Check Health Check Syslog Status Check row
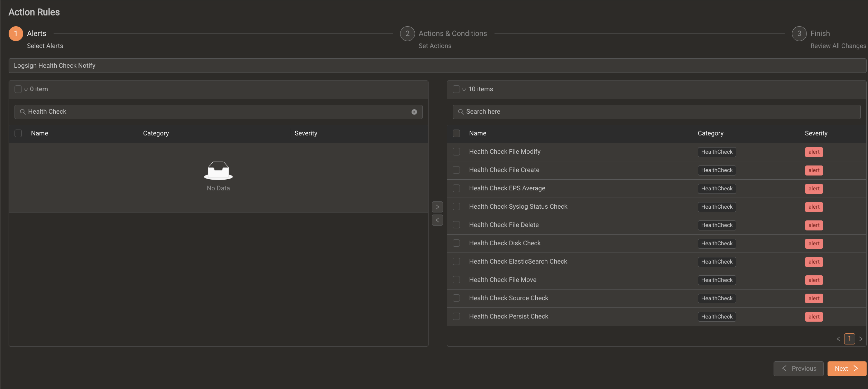Image resolution: width=868 pixels, height=389 pixels. 456,207
